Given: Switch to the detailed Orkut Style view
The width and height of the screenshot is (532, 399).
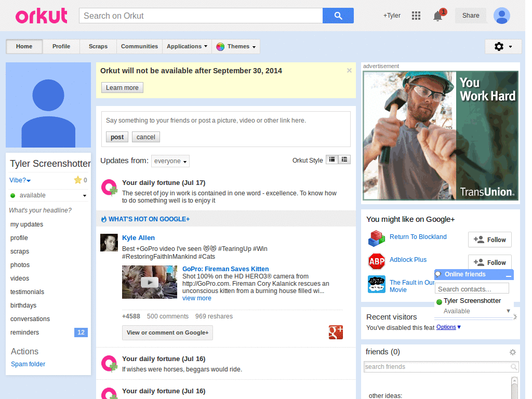Looking at the screenshot, I should coord(332,159).
